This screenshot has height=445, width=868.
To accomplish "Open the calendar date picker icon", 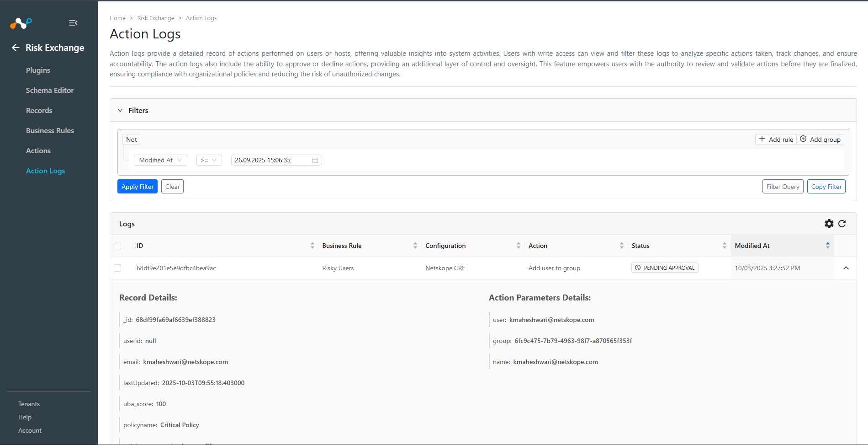I will tap(315, 160).
